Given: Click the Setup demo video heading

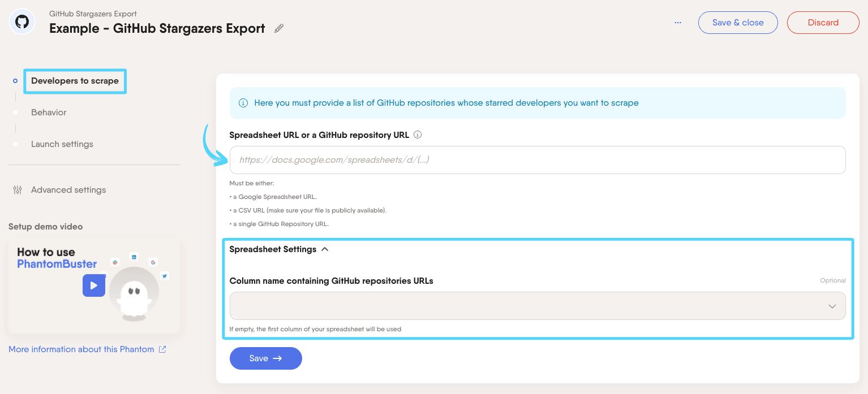Looking at the screenshot, I should click(46, 227).
